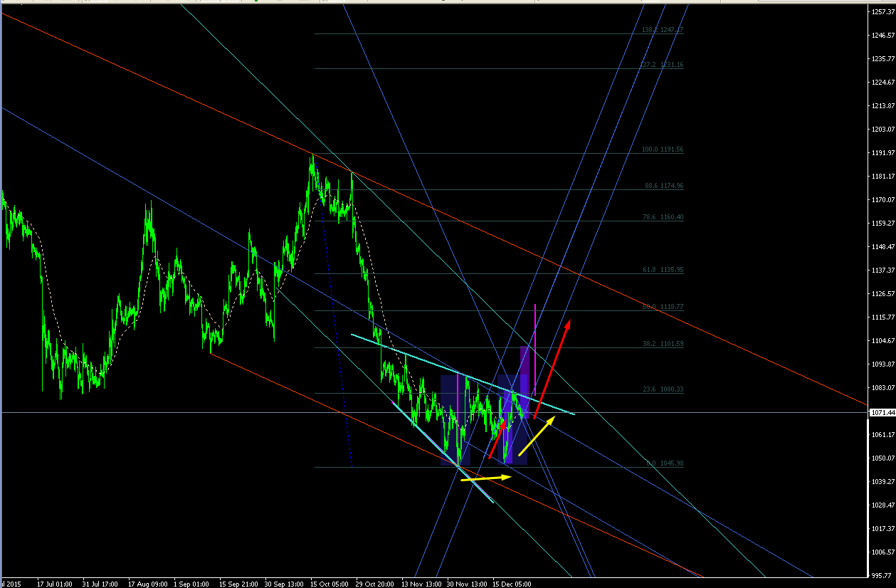
Task: Click the 1 Sep 01:00 time label
Action: [192, 584]
